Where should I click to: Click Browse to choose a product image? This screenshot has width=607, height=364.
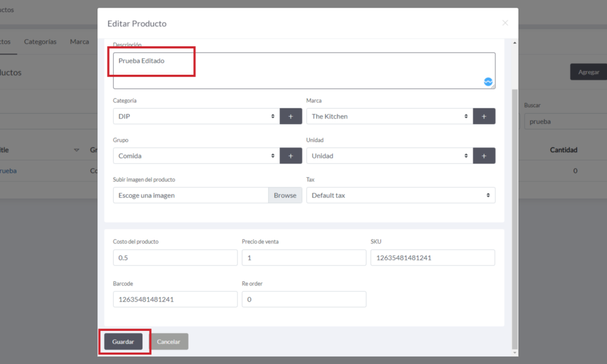click(x=285, y=195)
